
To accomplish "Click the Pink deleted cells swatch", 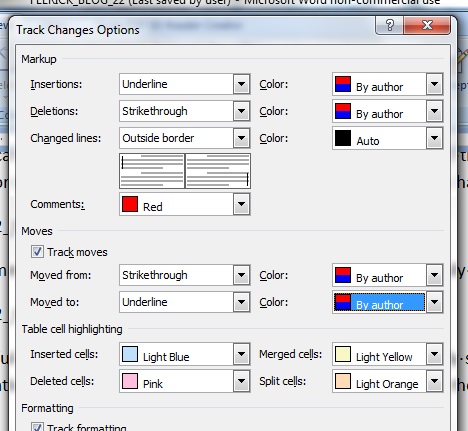I will [x=130, y=381].
